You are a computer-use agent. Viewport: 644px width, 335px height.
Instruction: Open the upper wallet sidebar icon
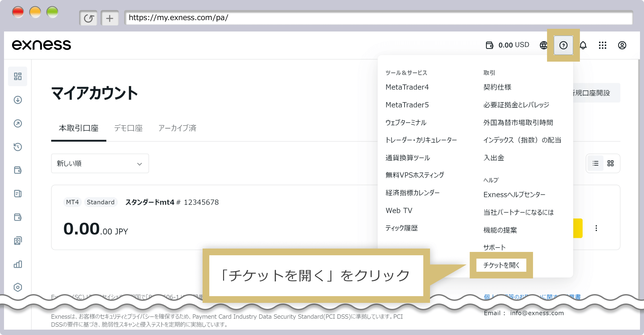coord(18,170)
